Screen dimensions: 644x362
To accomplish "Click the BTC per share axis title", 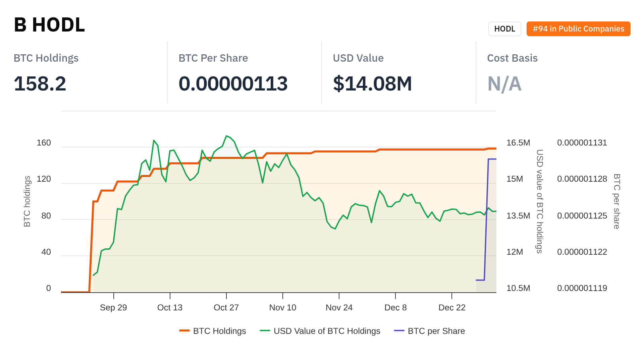I will click(616, 201).
